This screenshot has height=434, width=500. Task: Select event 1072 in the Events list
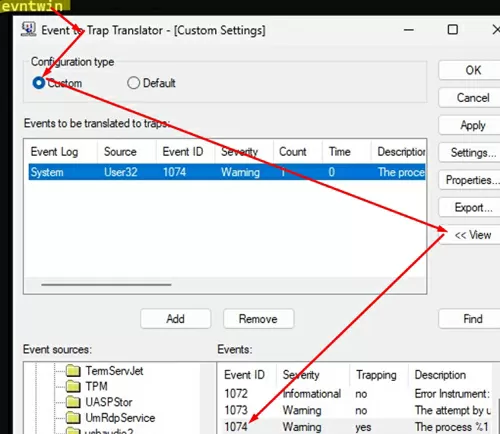pos(236,394)
